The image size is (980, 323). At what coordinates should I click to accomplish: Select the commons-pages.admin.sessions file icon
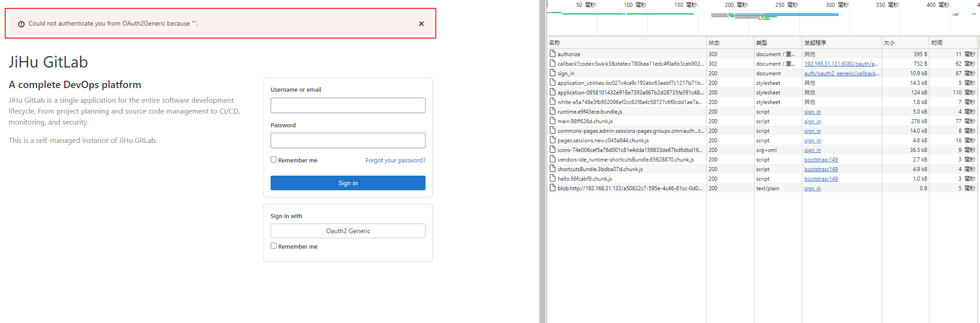pyautogui.click(x=553, y=130)
